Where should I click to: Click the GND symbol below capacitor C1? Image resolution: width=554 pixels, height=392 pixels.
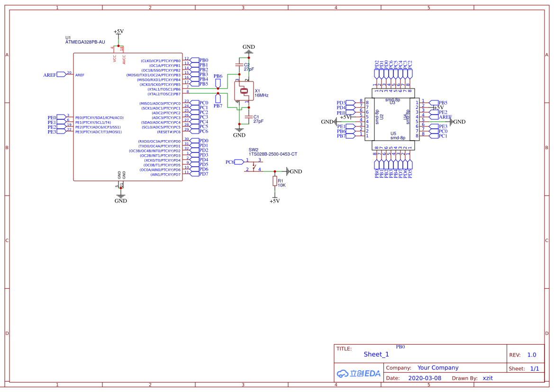(239, 132)
